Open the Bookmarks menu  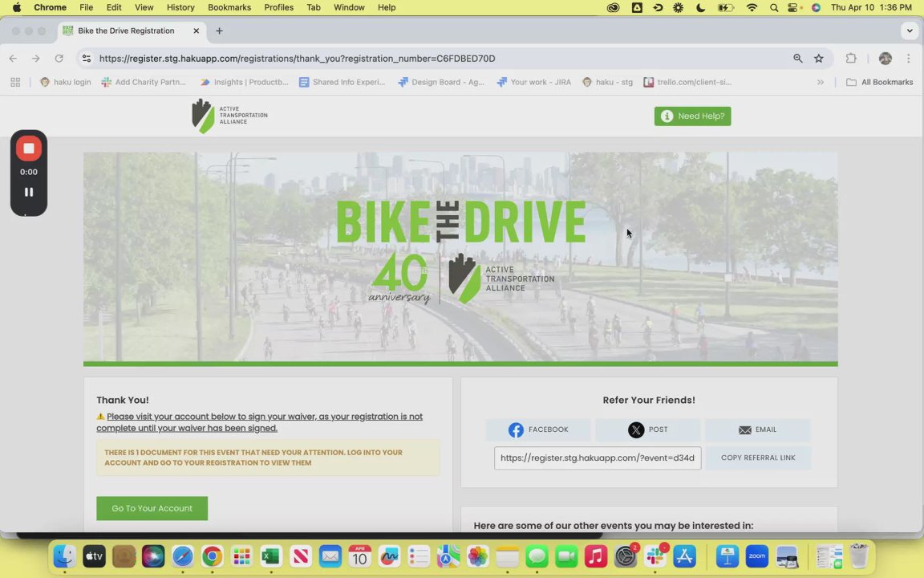coord(229,8)
